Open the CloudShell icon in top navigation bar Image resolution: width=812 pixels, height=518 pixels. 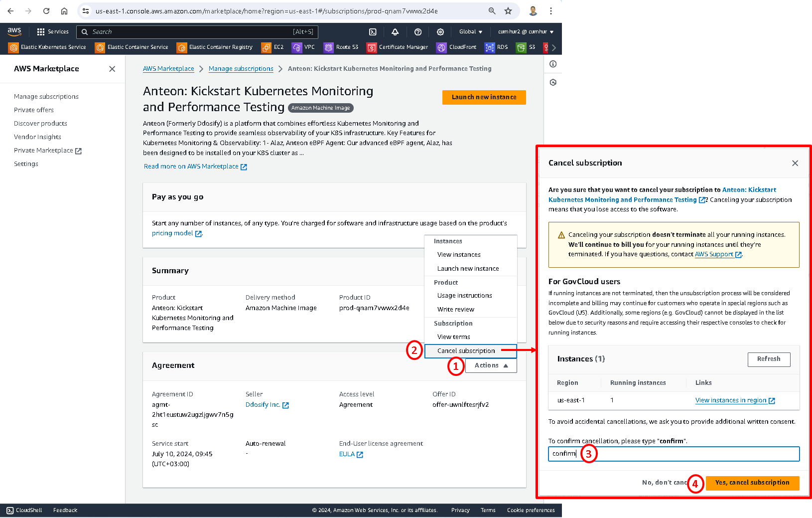373,32
